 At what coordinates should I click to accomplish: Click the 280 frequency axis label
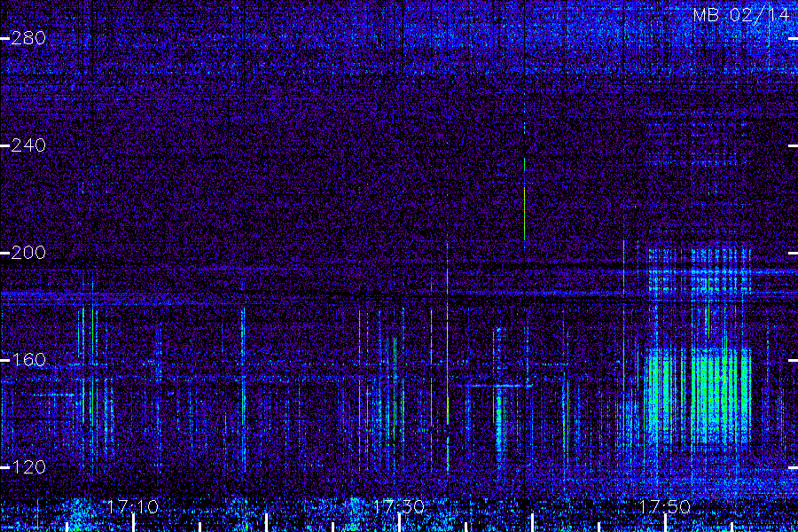[x=28, y=38]
